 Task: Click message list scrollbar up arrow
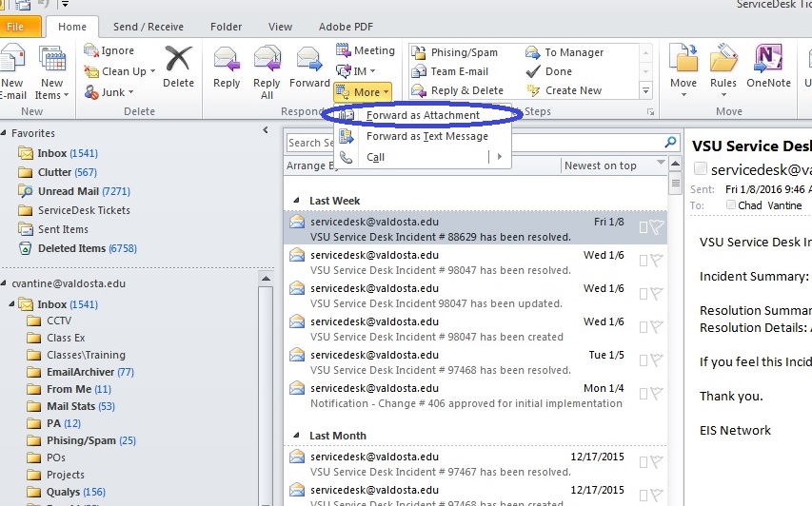coord(675,165)
